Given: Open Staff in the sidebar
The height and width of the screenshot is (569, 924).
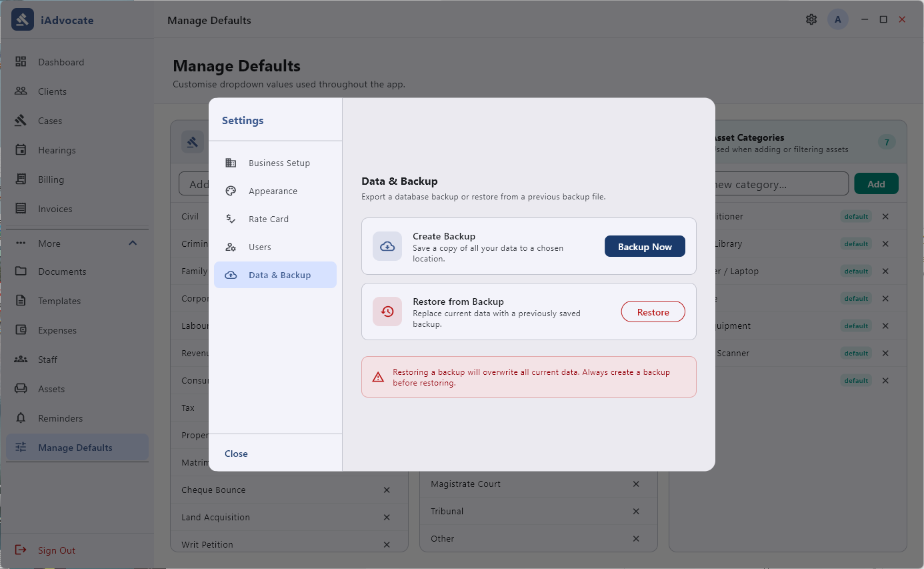Looking at the screenshot, I should [77, 360].
